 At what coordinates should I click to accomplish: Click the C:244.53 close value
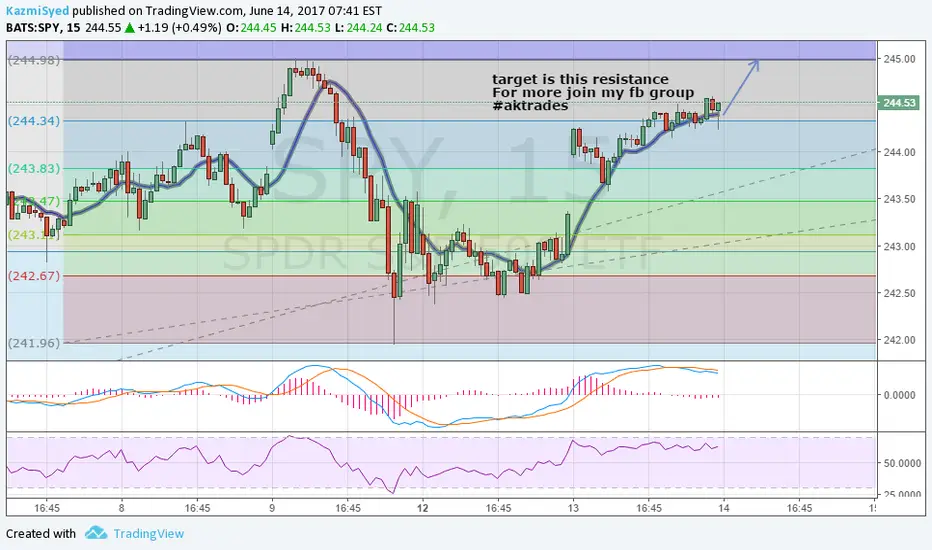click(411, 27)
